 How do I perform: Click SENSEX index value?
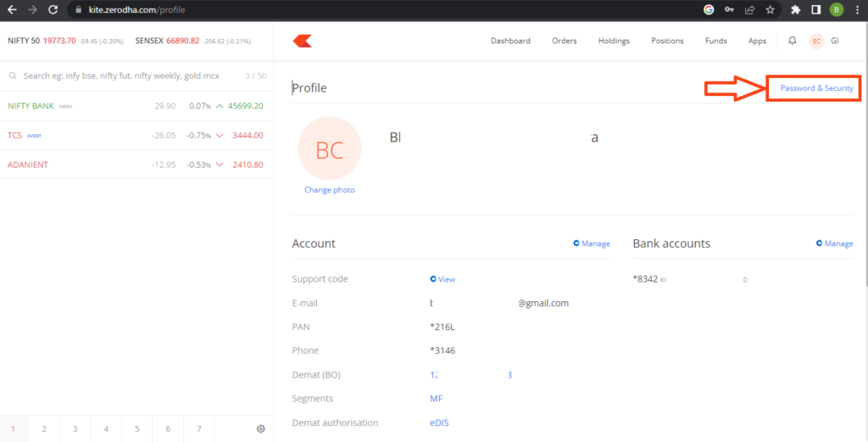coord(183,41)
